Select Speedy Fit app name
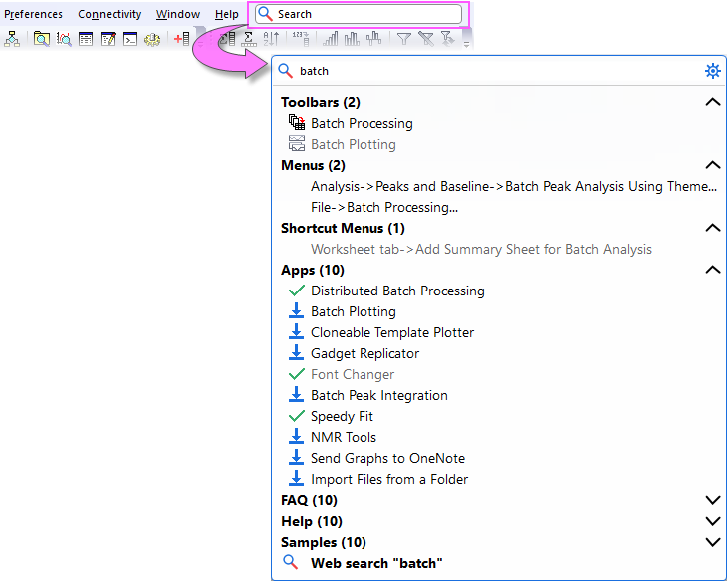This screenshot has height=583, width=728. click(x=342, y=417)
